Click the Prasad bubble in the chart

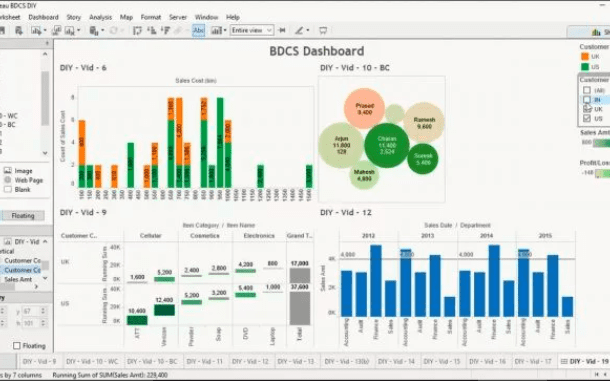(365, 109)
